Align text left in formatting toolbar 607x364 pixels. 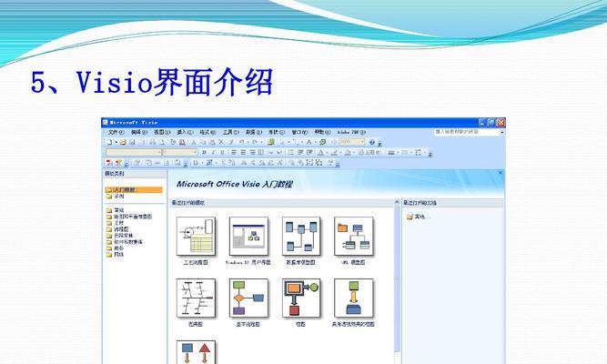(234, 152)
